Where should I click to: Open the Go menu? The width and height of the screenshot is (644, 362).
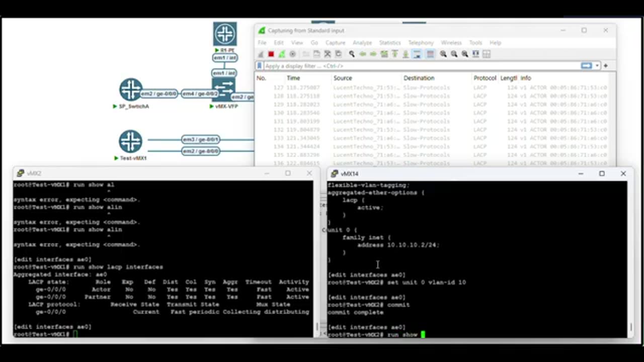coord(314,43)
